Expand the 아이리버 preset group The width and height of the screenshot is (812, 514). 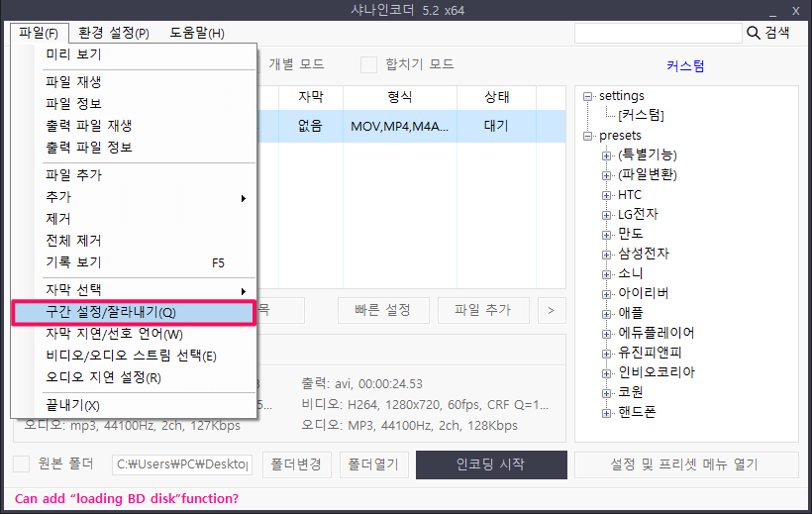[x=606, y=294]
